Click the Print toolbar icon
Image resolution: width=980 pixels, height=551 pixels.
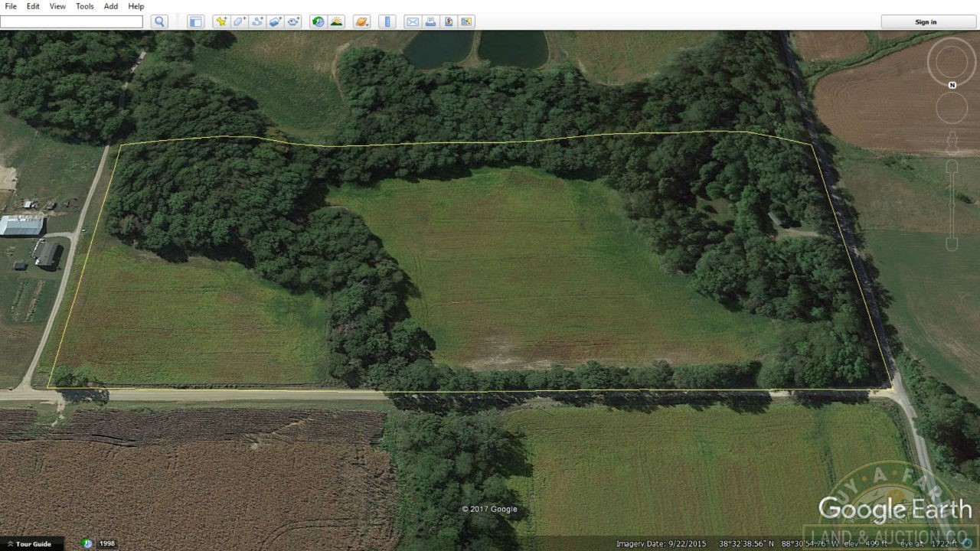click(x=430, y=21)
